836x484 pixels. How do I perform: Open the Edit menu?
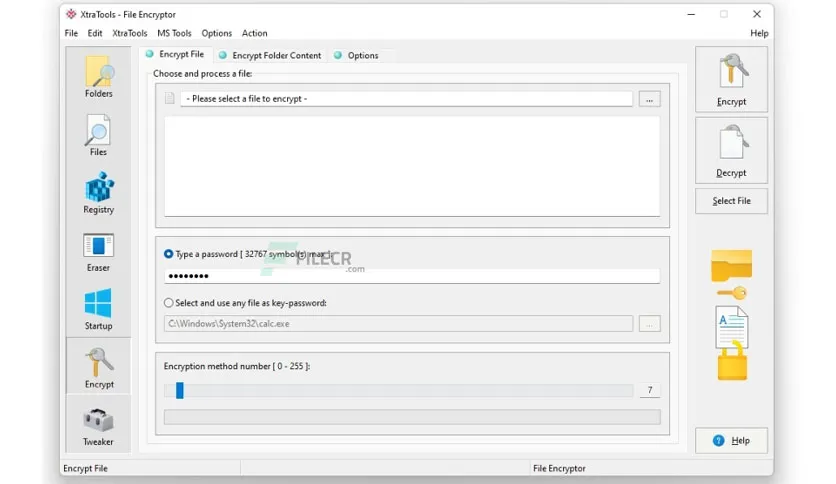tap(95, 33)
